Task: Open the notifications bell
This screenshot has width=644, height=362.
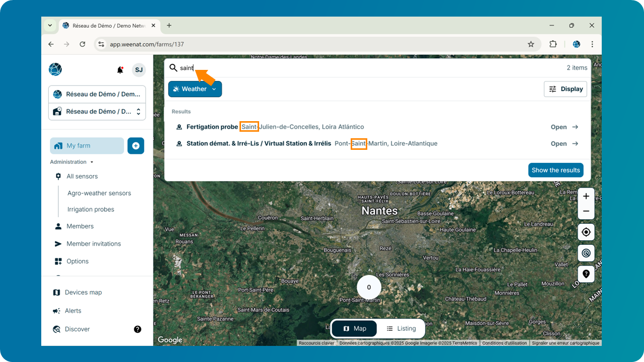Action: point(120,70)
